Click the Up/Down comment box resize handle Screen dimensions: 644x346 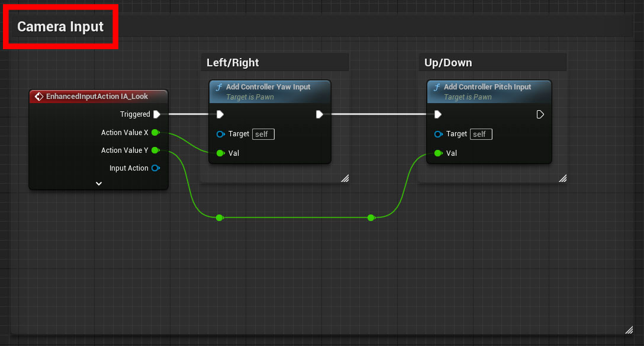pyautogui.click(x=563, y=178)
